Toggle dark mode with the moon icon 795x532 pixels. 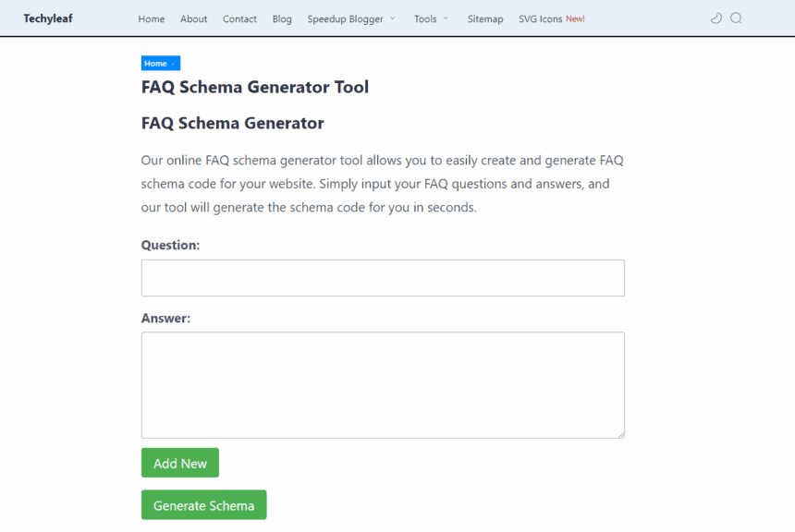click(x=715, y=18)
